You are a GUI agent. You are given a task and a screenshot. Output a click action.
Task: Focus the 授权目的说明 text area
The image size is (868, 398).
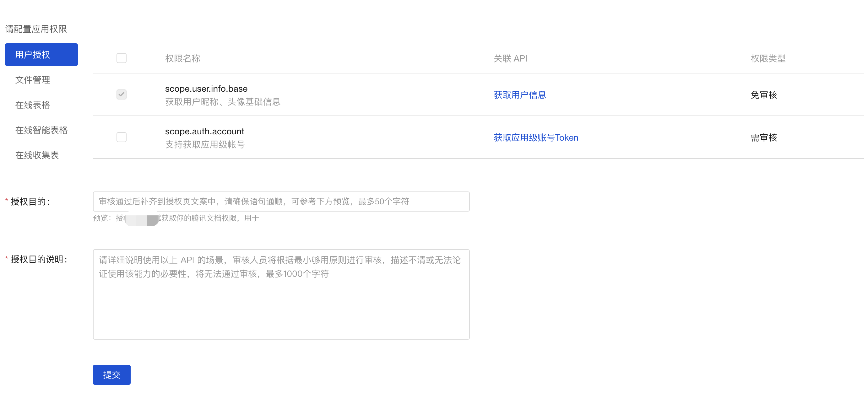pos(281,294)
